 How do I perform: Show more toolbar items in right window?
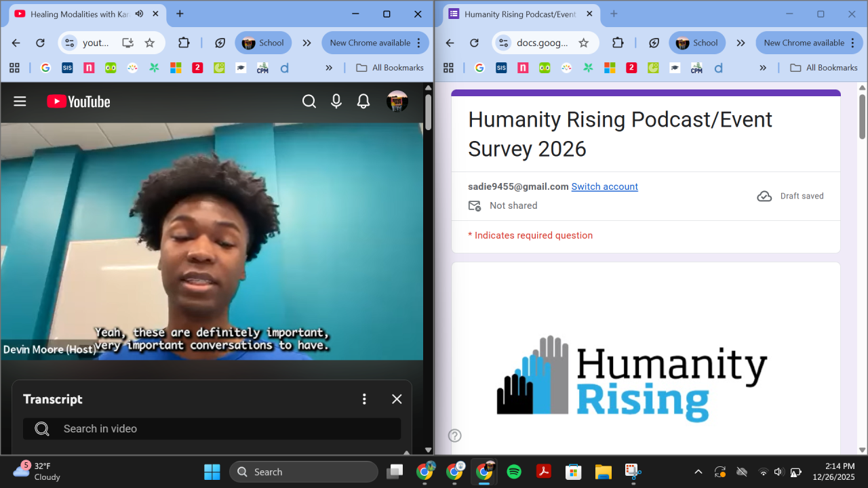[x=741, y=43]
